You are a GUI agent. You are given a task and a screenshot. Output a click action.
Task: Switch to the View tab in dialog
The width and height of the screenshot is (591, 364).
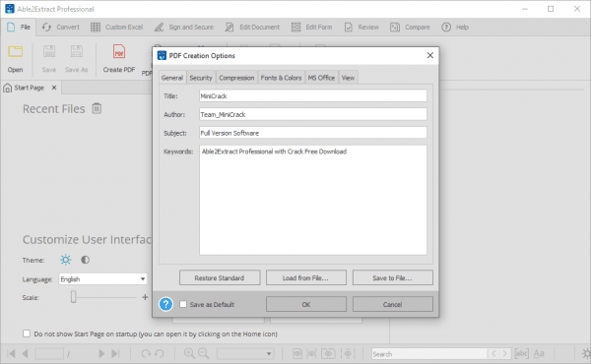pos(348,78)
